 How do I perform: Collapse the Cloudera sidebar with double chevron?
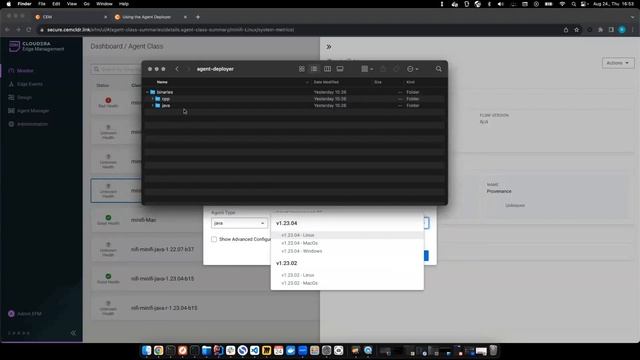pyautogui.click(x=73, y=333)
